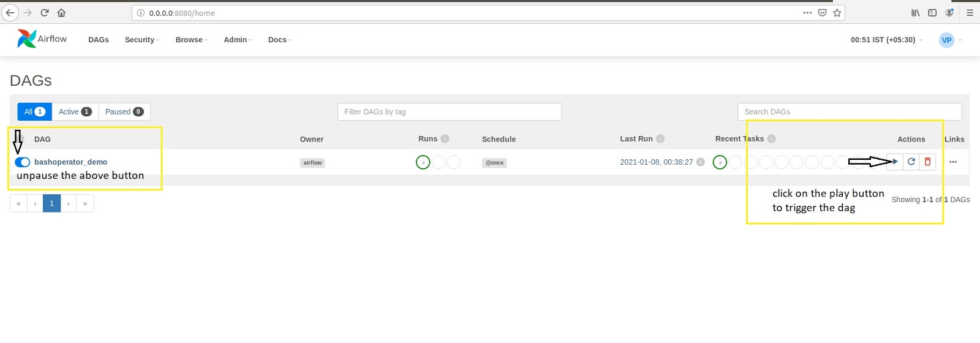
Task: Expand the Browse dropdown menu
Action: pyautogui.click(x=191, y=40)
